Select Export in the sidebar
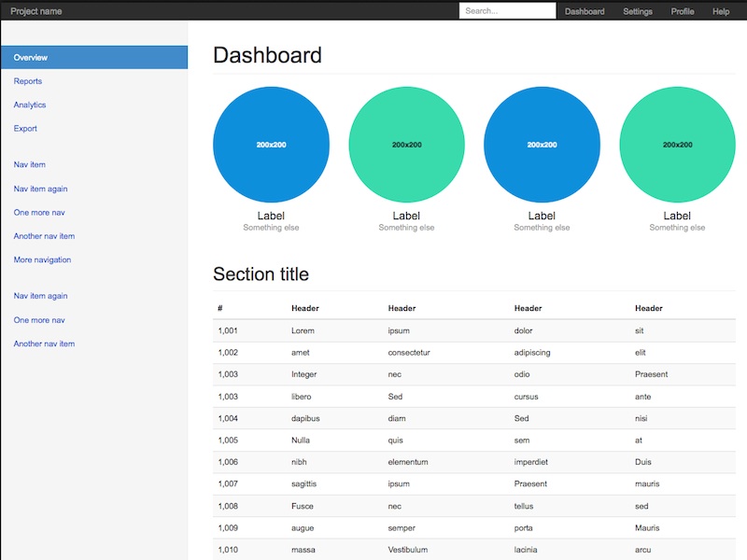The width and height of the screenshot is (747, 560). pyautogui.click(x=25, y=129)
